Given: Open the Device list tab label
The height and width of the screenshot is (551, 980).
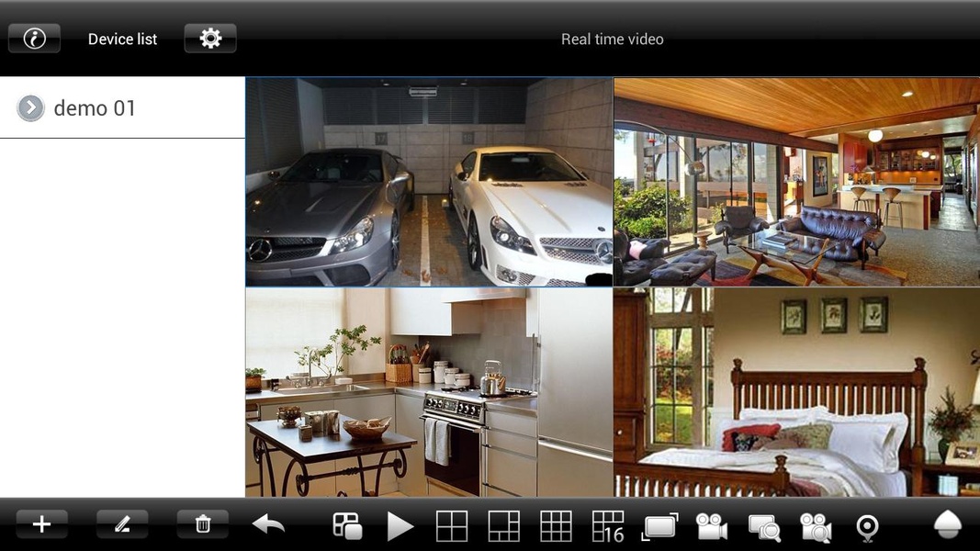Looking at the screenshot, I should click(x=122, y=39).
